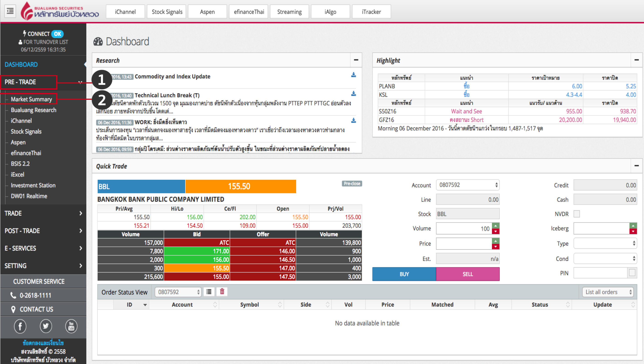Open the List all orders dropdown

click(x=608, y=292)
